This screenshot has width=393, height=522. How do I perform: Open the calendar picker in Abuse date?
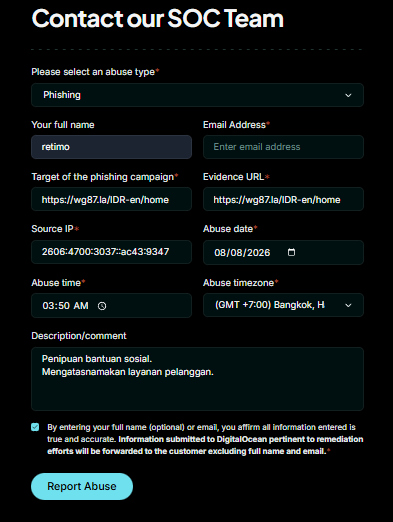coord(291,252)
